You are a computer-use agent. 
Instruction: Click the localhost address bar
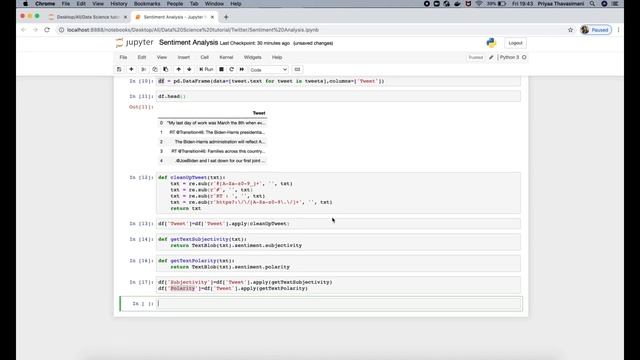[193, 30]
